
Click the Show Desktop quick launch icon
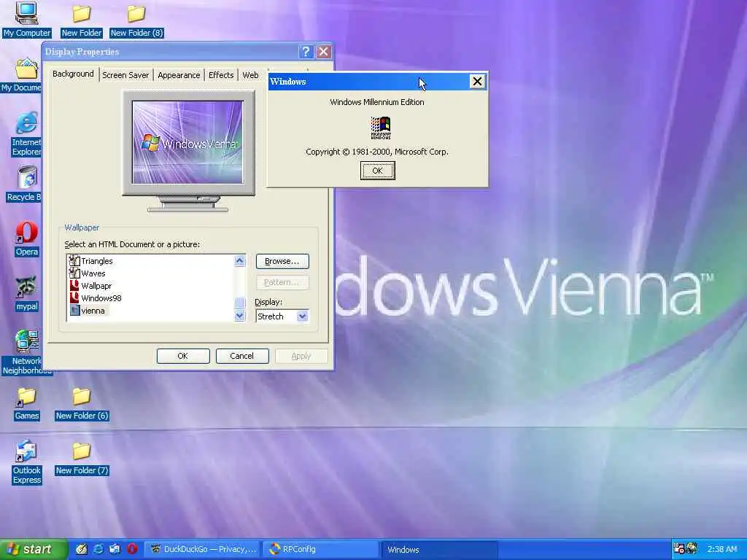(82, 549)
